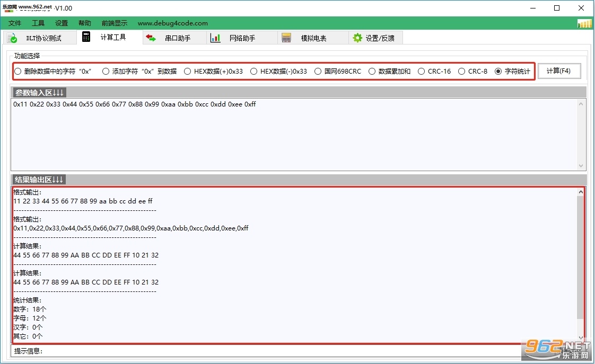Switch to the 网络助手 tab
Viewport: 595px width, 364px height.
242,38
